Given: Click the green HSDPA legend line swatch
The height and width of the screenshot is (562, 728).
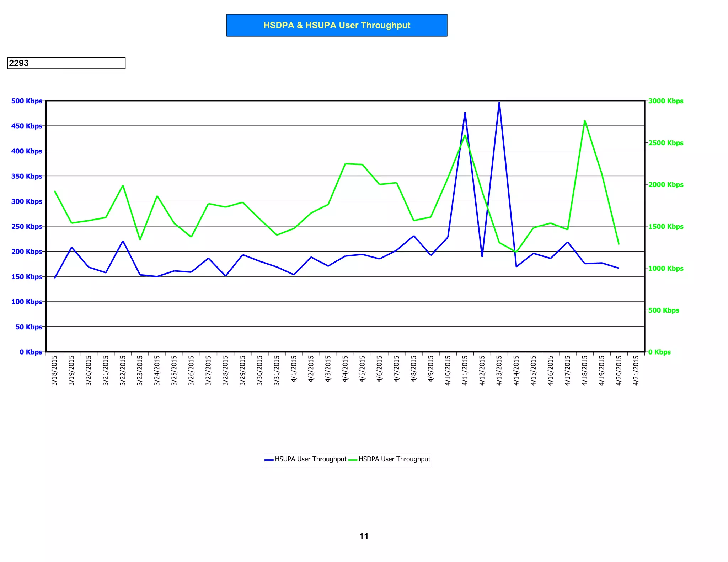Looking at the screenshot, I should pos(353,460).
